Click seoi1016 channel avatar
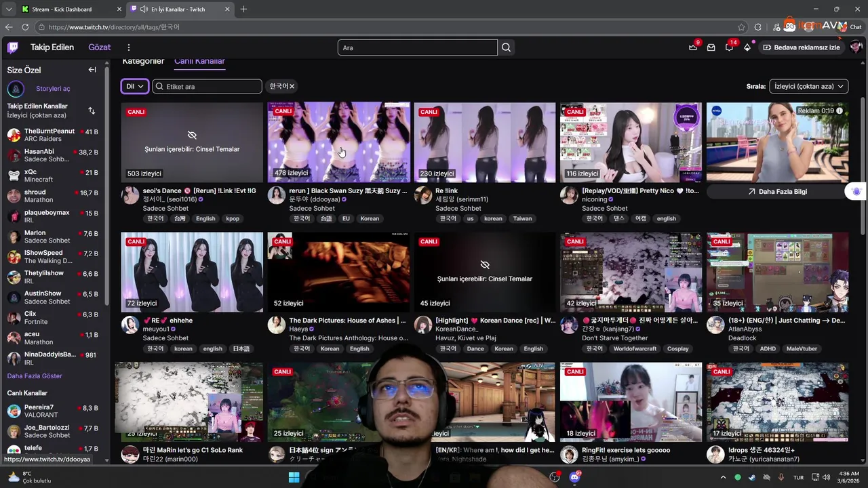Image resolution: width=868 pixels, height=488 pixels. 130,195
